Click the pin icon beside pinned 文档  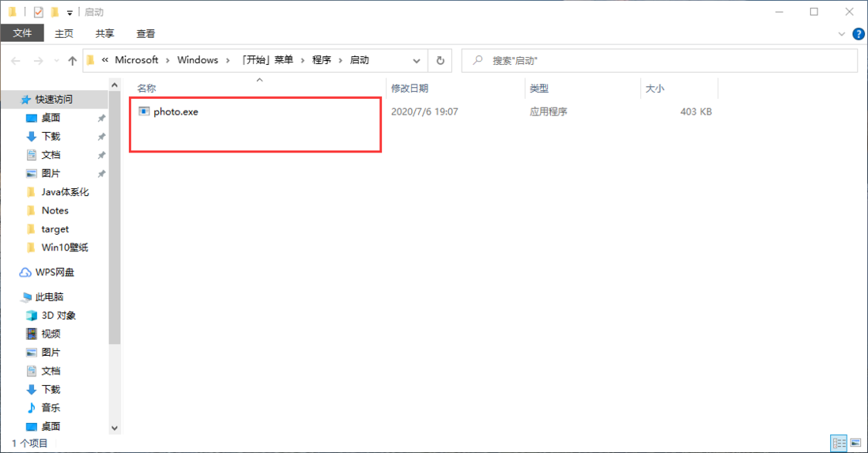(101, 155)
